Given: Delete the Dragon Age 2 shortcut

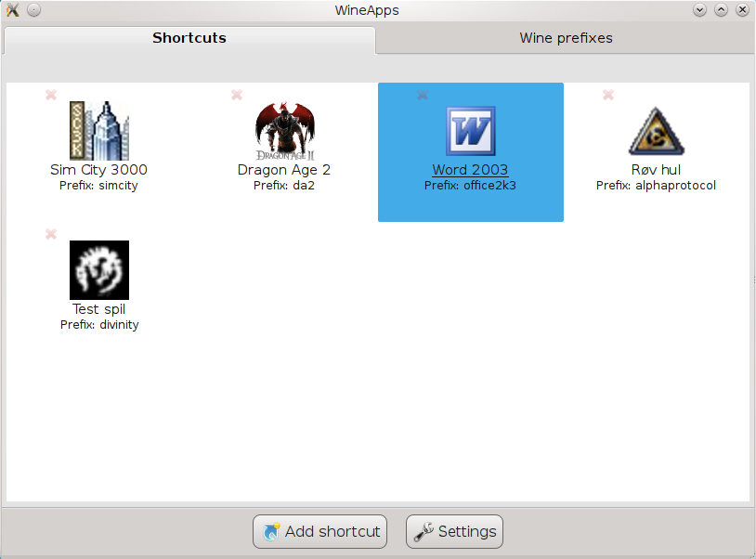Looking at the screenshot, I should tap(237, 95).
